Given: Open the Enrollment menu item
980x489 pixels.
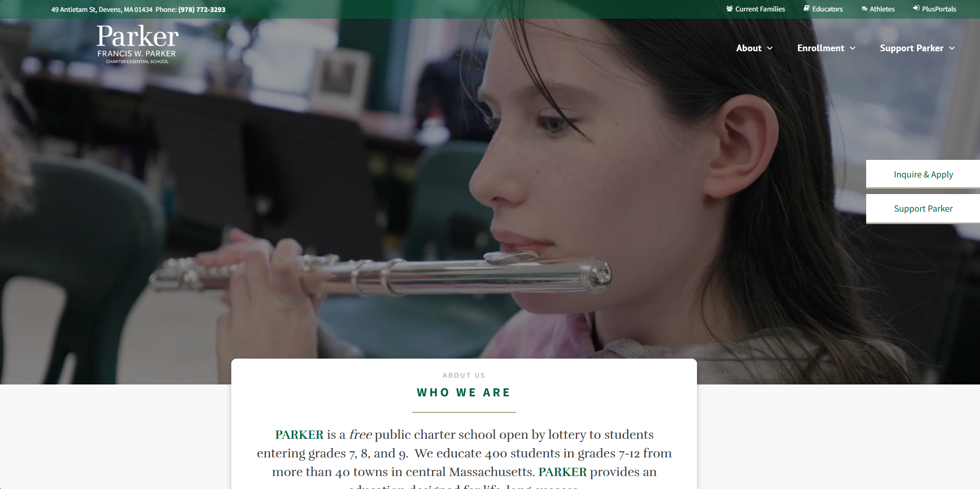Looking at the screenshot, I should 821,48.
